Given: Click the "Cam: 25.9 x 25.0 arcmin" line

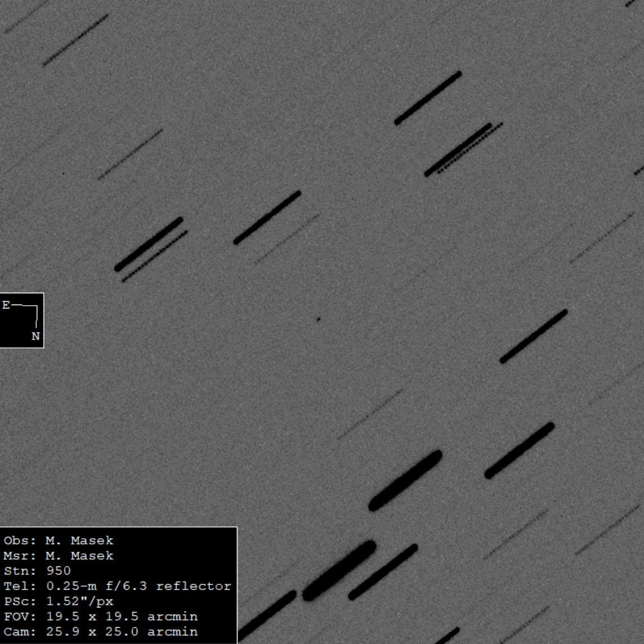Looking at the screenshot, I should pos(101,632).
